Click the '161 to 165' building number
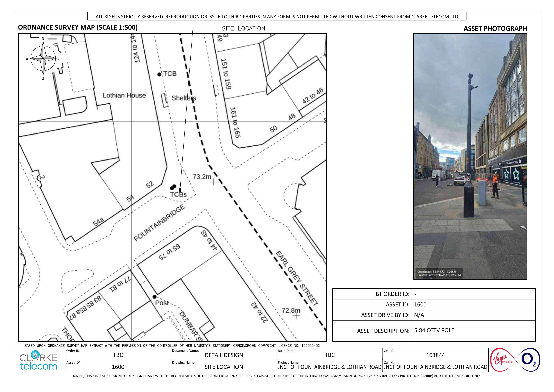 [235, 123]
